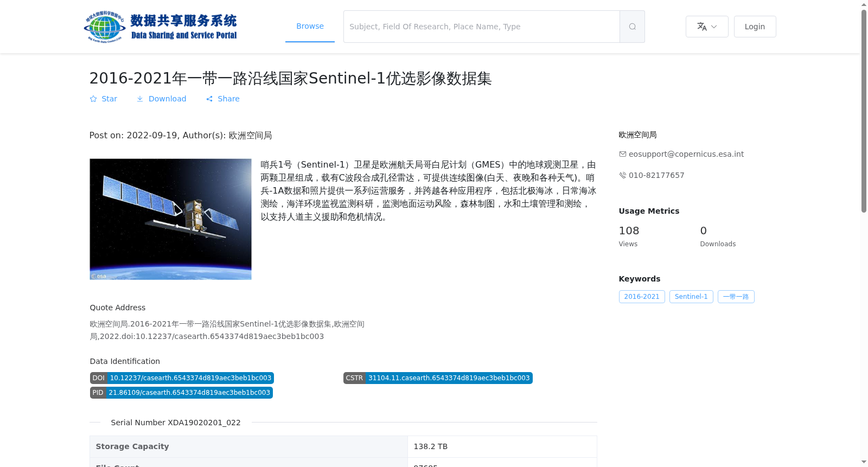Select the 2016-2021 keyword tag
868x467 pixels.
pyautogui.click(x=642, y=297)
